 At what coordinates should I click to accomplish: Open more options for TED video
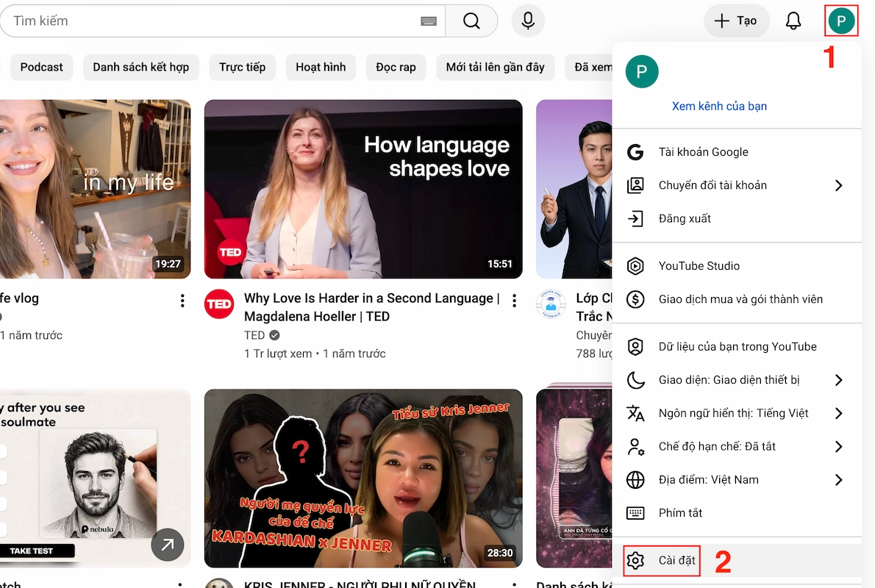[514, 301]
